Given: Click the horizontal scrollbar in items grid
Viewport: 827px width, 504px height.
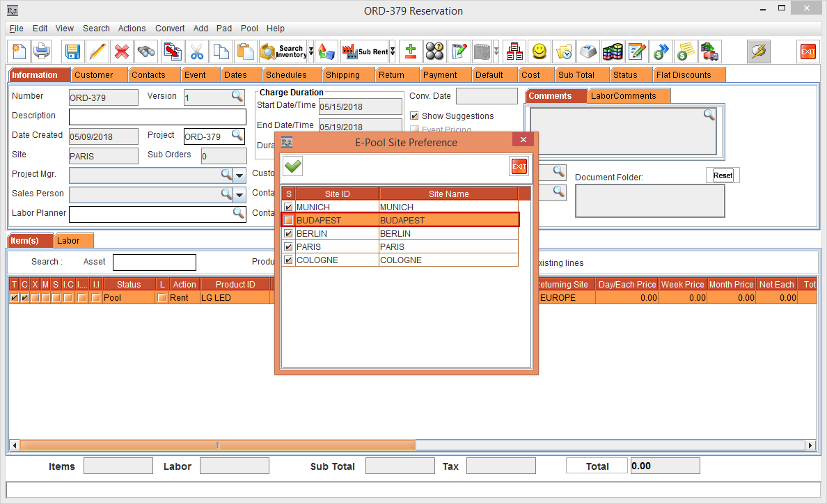Looking at the screenshot, I should pos(217,445).
